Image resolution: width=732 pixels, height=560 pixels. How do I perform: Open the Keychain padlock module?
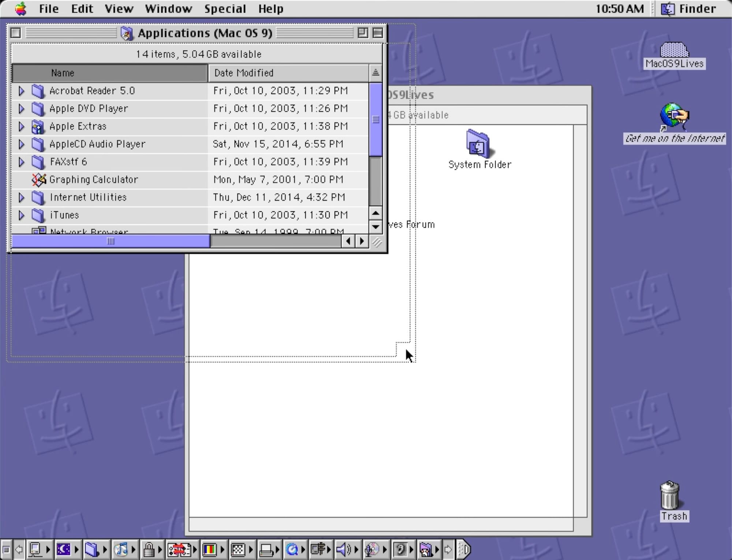point(152,549)
